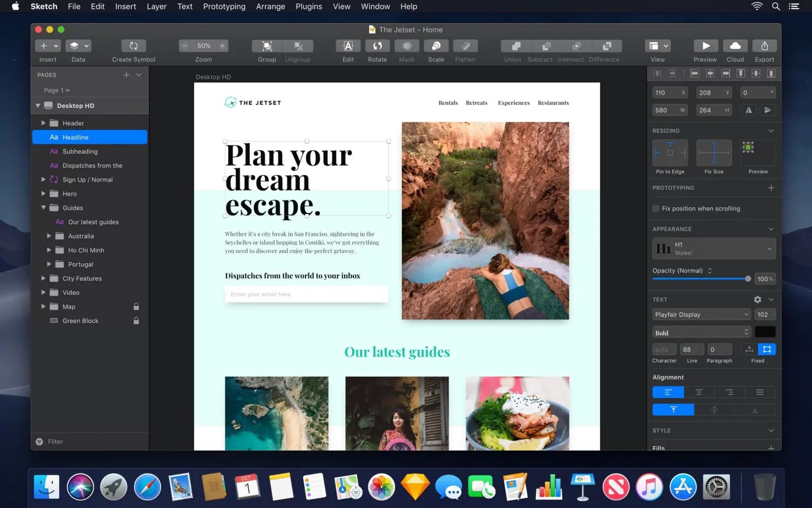Expand the Header layer group
This screenshot has width=812, height=508.
point(43,123)
